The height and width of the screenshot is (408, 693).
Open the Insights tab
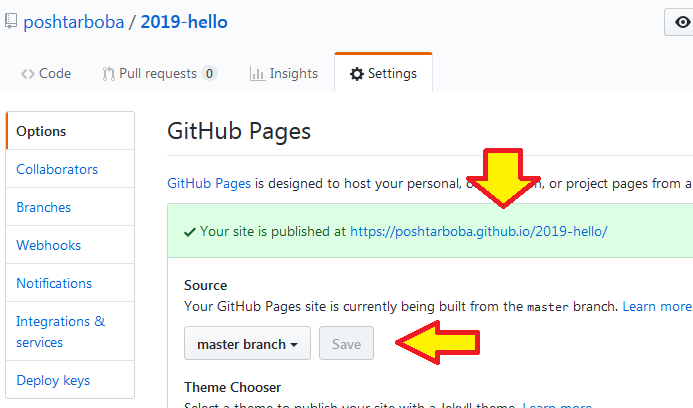coord(284,73)
